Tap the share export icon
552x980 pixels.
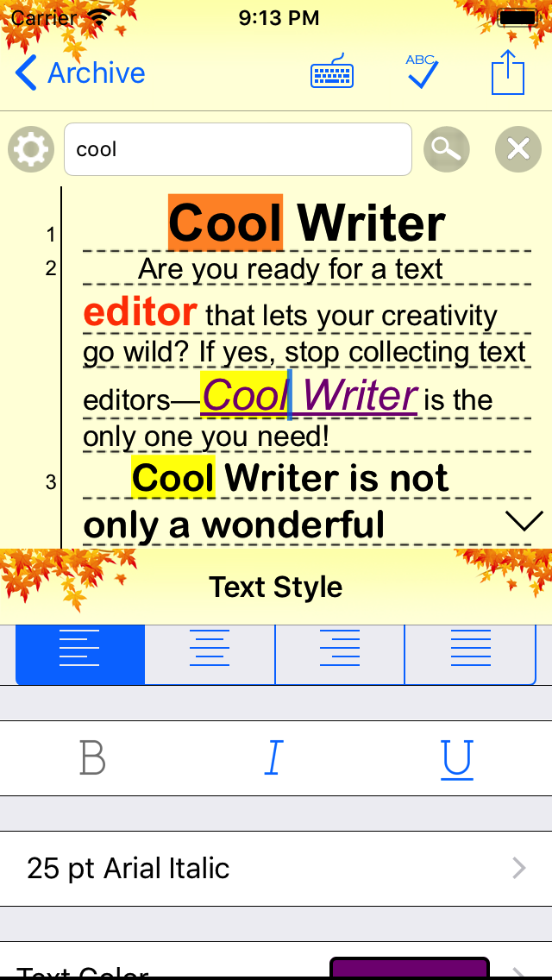pos(508,72)
